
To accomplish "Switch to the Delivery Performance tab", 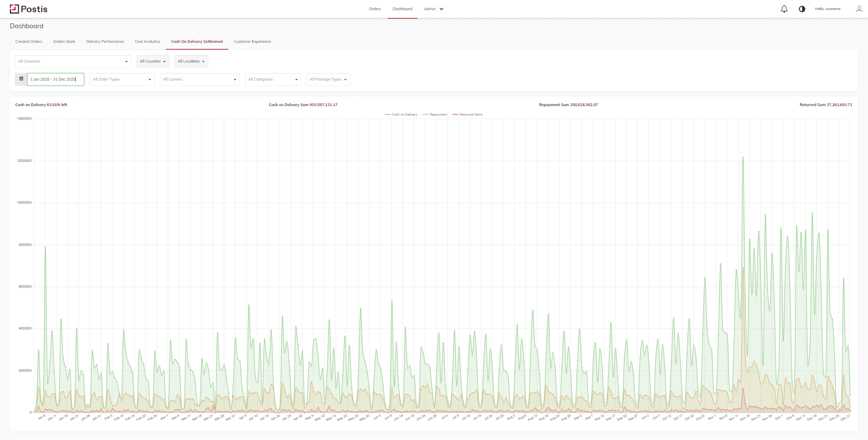I will tap(105, 42).
